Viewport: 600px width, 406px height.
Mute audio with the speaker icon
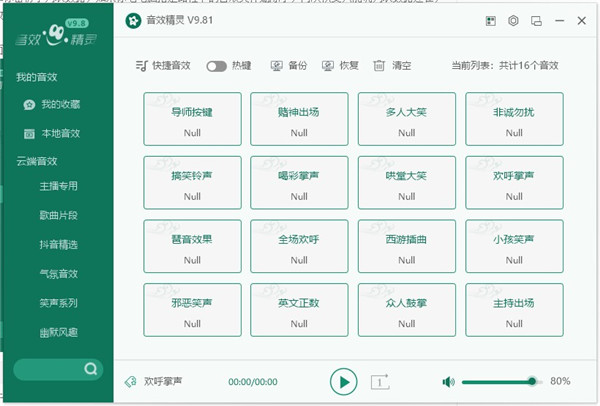pos(448,381)
